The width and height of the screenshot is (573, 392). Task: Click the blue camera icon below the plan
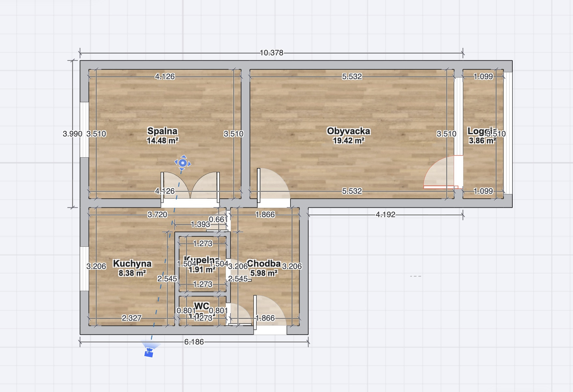[x=149, y=352]
